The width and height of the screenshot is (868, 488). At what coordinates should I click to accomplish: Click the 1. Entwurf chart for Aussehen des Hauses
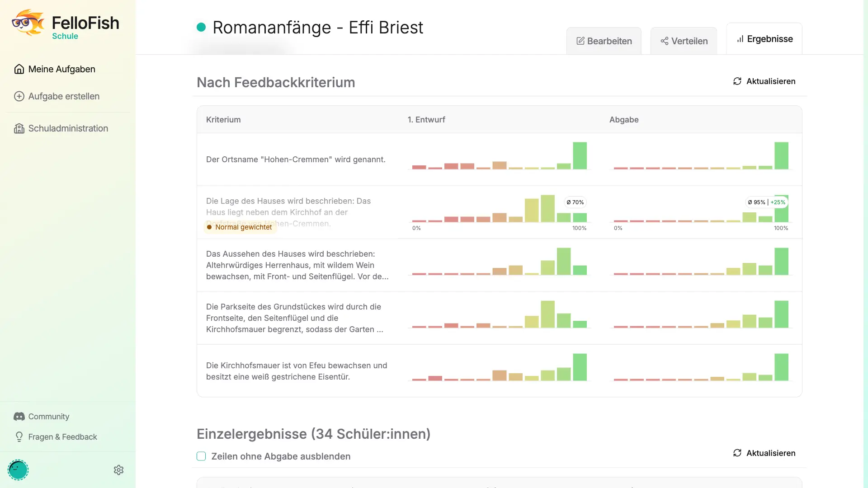[x=499, y=262]
